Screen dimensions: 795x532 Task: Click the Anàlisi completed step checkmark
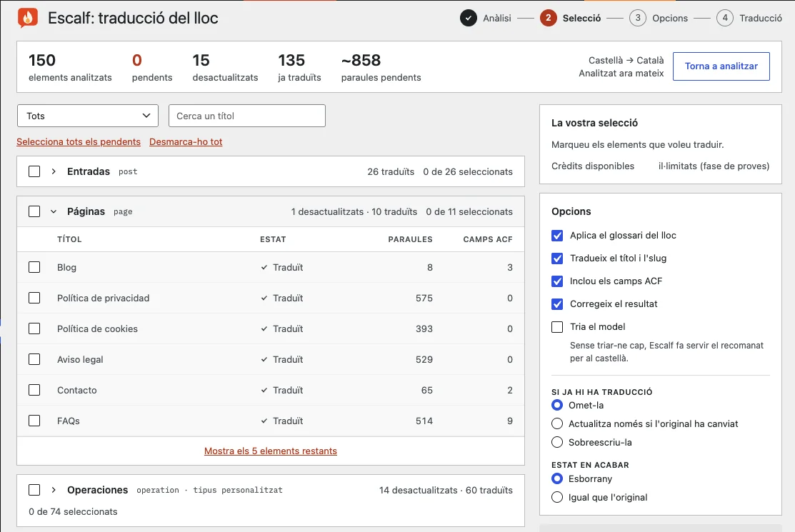(468, 19)
